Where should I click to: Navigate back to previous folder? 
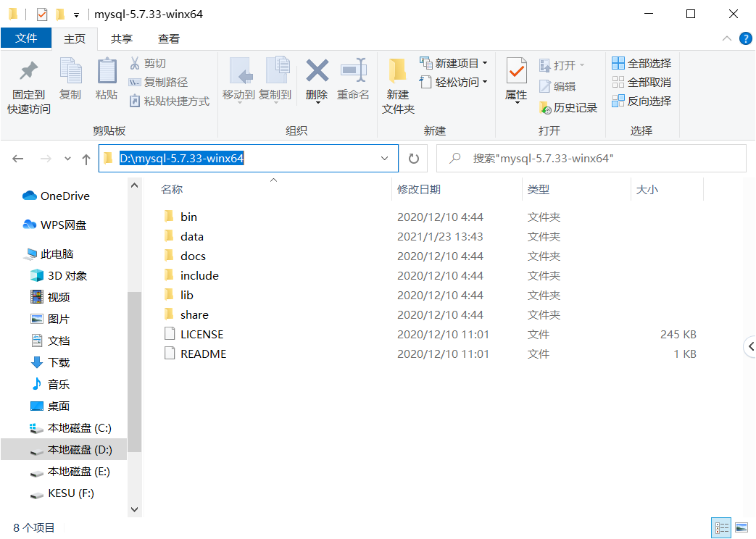(18, 159)
